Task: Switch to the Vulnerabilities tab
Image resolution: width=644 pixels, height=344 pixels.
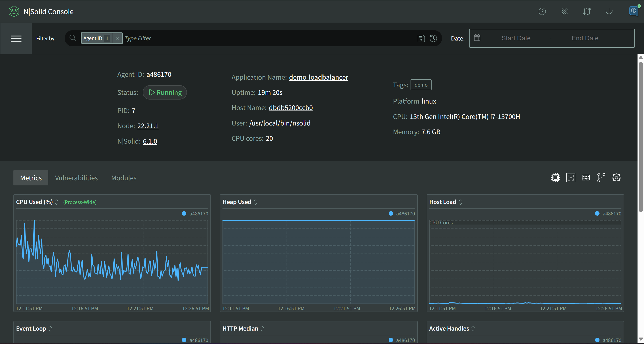Action: click(76, 178)
